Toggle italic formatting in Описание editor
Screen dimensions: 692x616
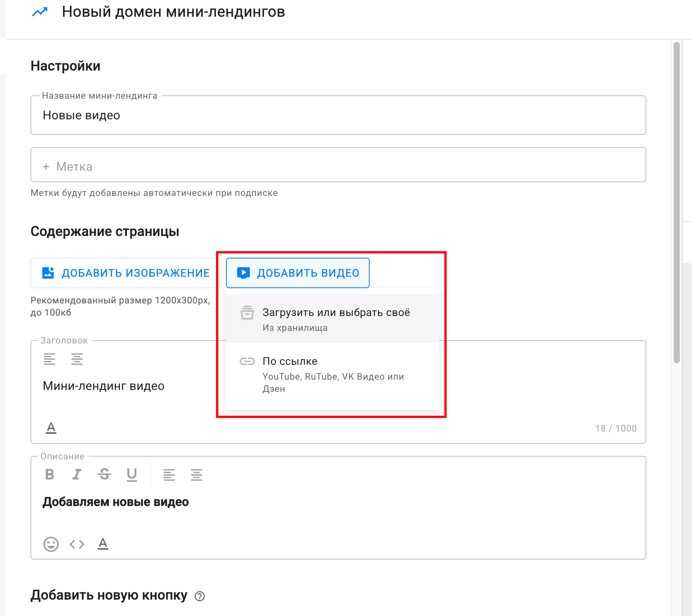tap(77, 475)
